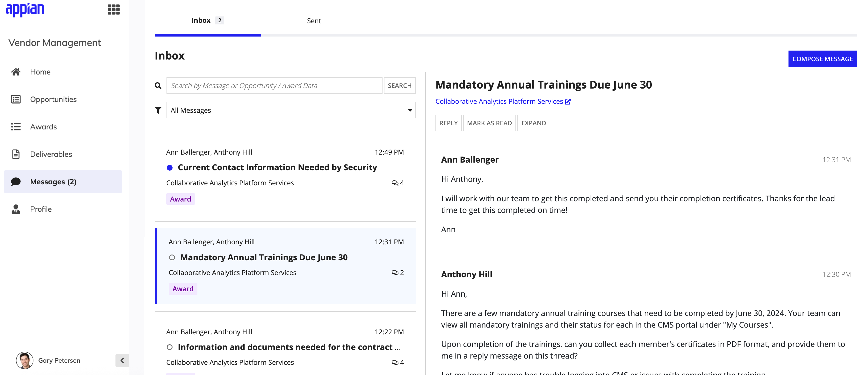The width and height of the screenshot is (868, 375).
Task: Open the Collaborative Analytics Platform Services link
Action: [499, 101]
